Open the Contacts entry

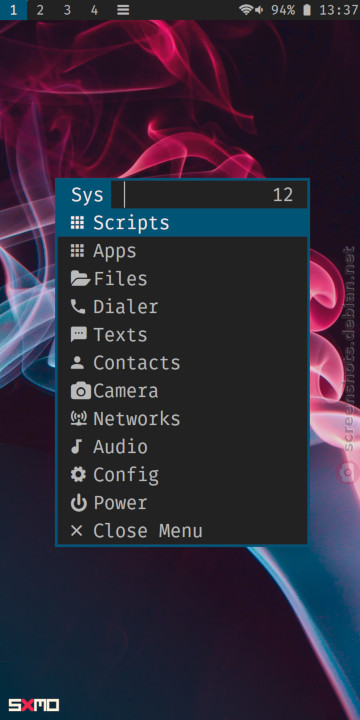182,363
